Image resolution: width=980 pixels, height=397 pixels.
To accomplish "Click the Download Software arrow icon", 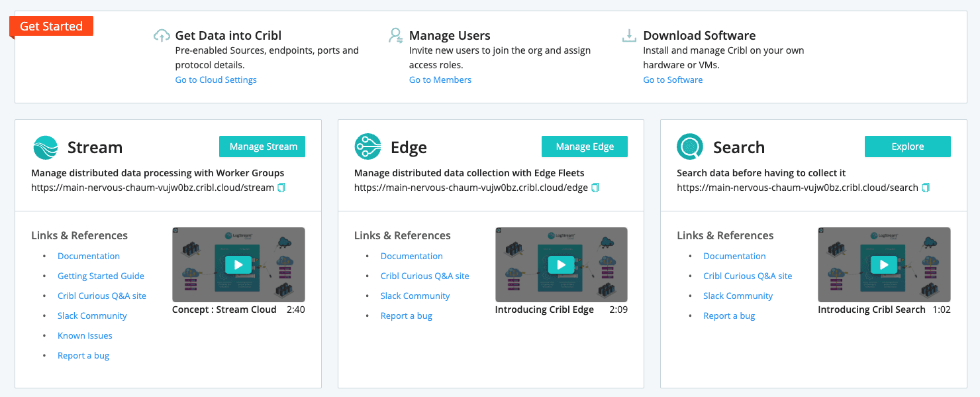I will pos(629,36).
